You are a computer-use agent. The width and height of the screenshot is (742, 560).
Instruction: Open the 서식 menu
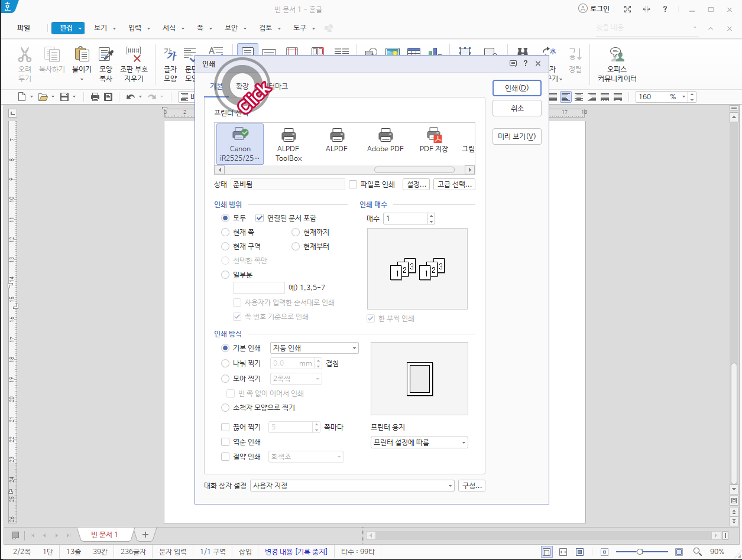pyautogui.click(x=169, y=28)
